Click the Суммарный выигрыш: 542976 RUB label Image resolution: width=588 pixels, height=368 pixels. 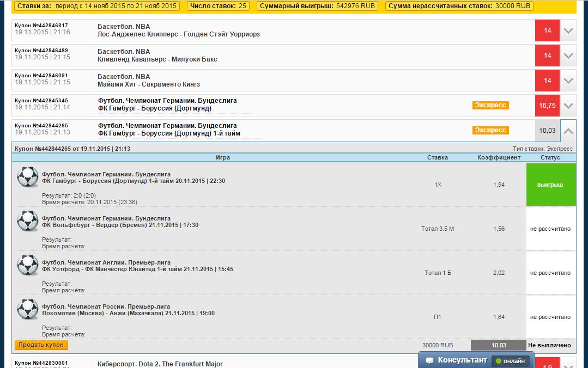(317, 6)
